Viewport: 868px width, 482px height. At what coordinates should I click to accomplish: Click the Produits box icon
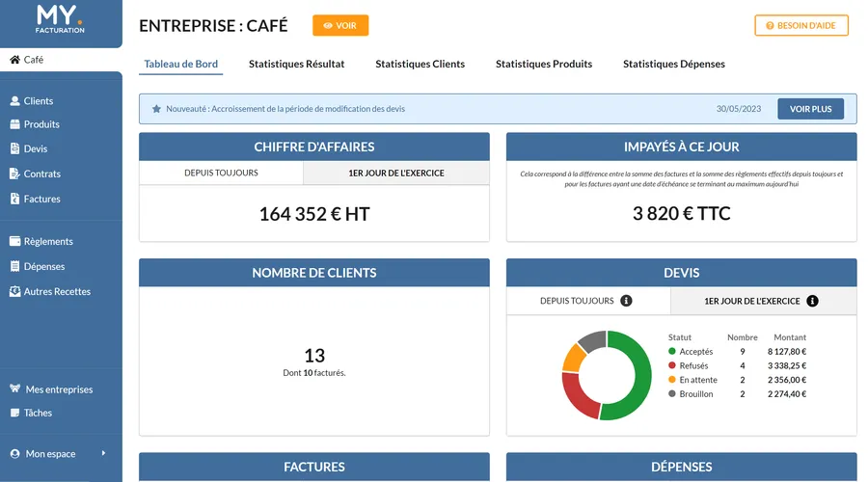14,124
